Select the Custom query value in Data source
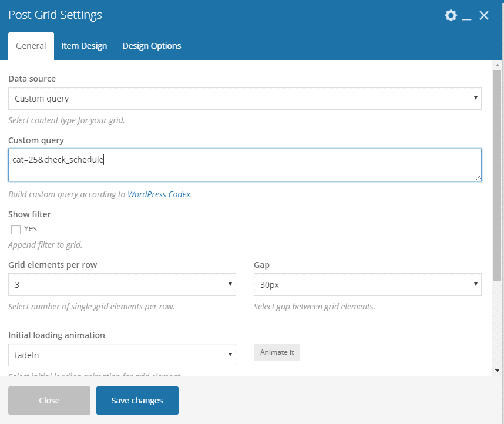The width and height of the screenshot is (504, 424). tap(244, 98)
